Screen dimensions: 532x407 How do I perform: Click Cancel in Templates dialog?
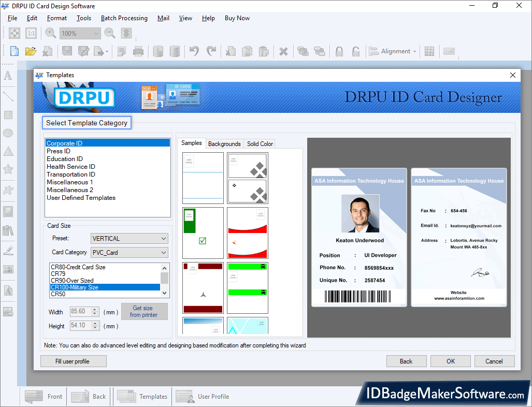[x=494, y=361]
